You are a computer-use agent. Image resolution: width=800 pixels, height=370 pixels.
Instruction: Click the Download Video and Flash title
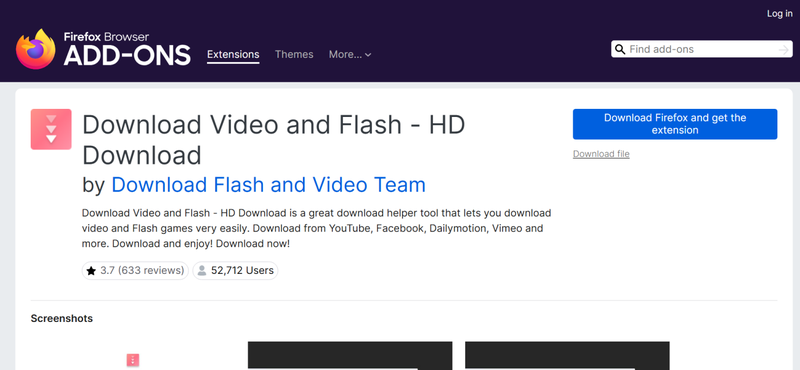273,140
